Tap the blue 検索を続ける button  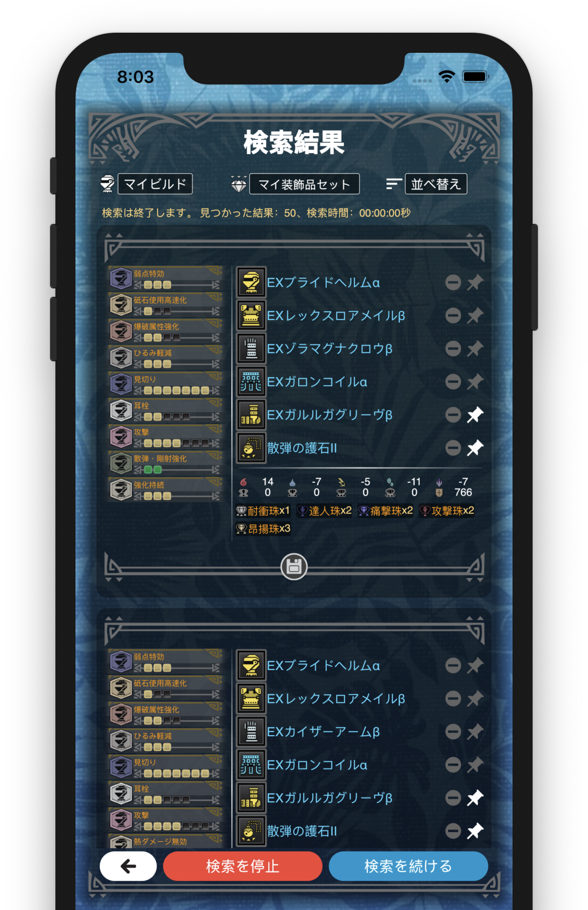tap(408, 866)
